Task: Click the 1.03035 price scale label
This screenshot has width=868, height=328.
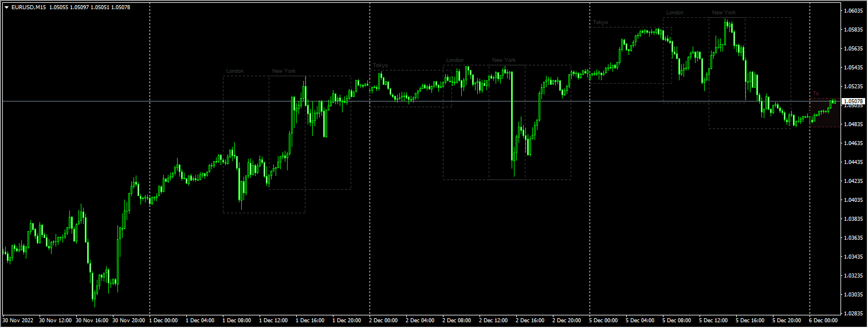Action: [854, 295]
